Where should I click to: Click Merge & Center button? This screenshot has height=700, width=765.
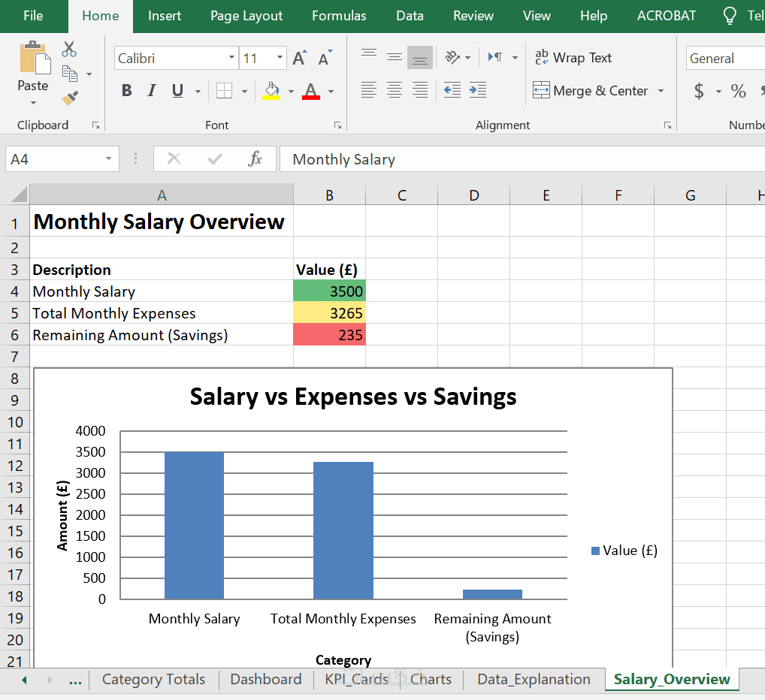point(591,91)
